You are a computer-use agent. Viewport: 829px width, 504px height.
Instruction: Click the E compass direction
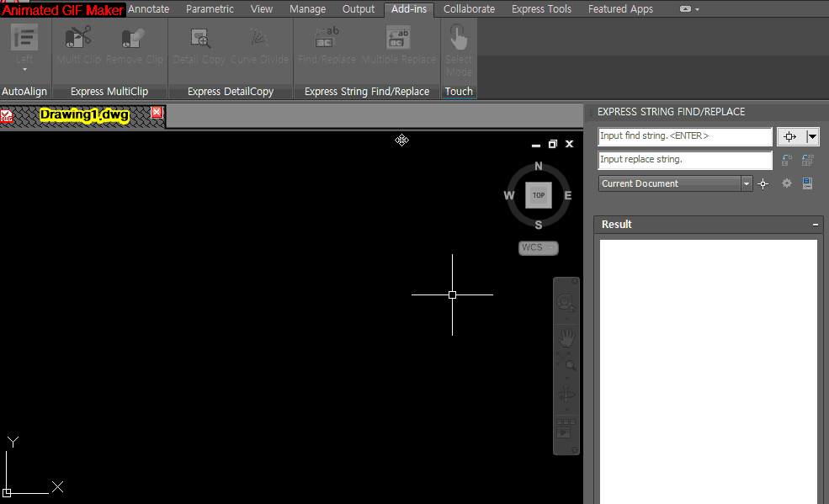pyautogui.click(x=568, y=195)
